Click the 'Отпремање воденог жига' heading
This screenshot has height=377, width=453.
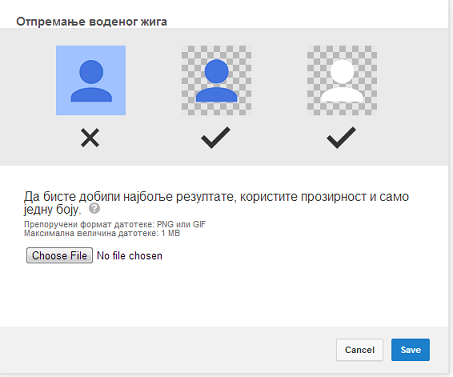(x=92, y=22)
